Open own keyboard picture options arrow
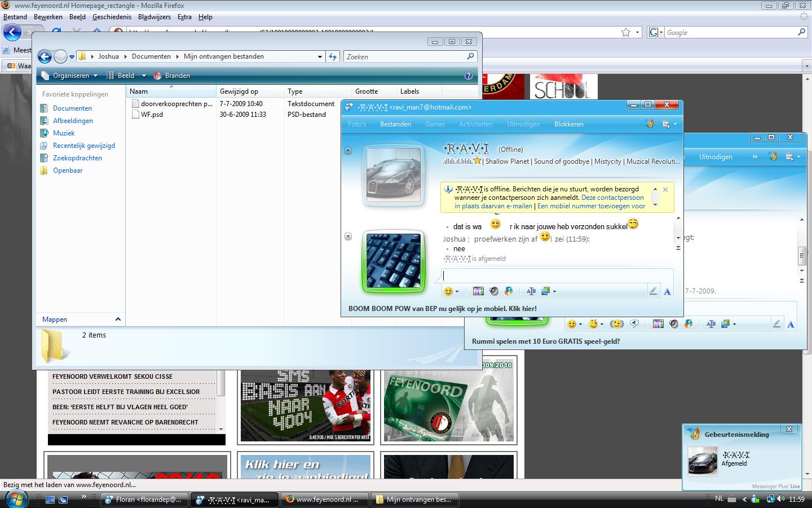The width and height of the screenshot is (812, 508). (348, 237)
